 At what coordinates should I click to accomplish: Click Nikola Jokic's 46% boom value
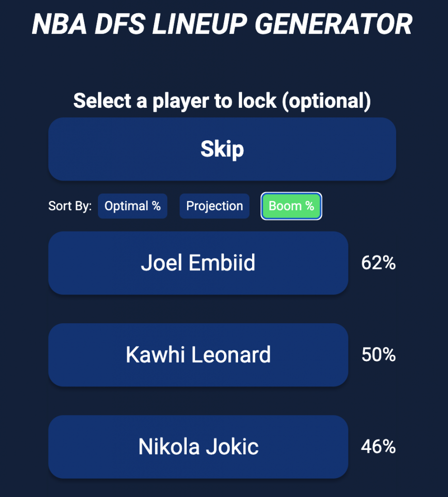click(x=378, y=447)
